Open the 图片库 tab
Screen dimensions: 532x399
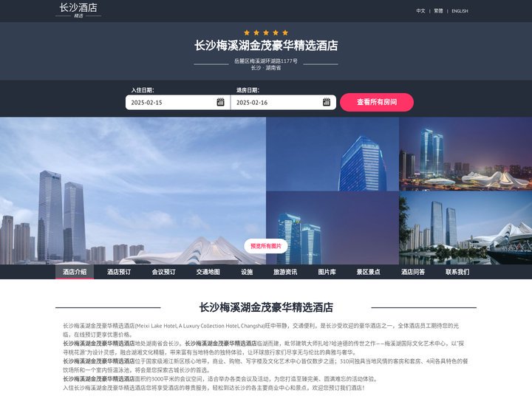(327, 272)
